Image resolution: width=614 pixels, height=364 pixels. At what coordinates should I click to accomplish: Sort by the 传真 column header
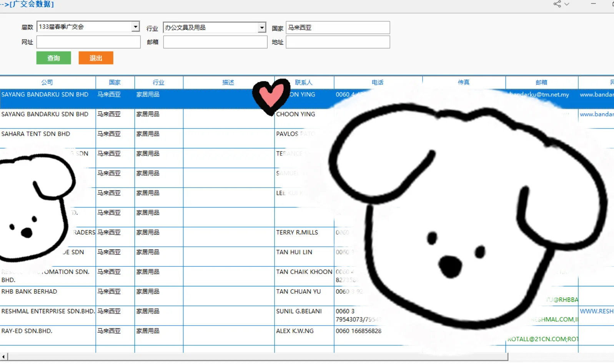click(x=464, y=82)
